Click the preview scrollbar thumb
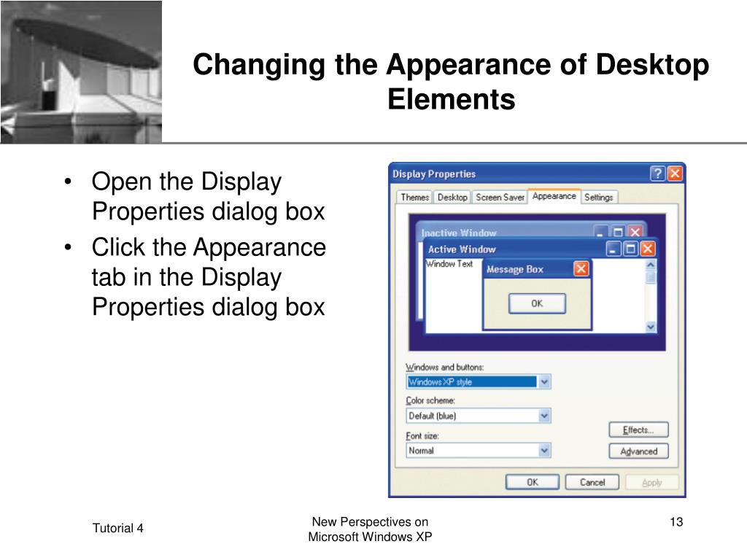Viewport: 747px width, 560px height. pyautogui.click(x=650, y=278)
